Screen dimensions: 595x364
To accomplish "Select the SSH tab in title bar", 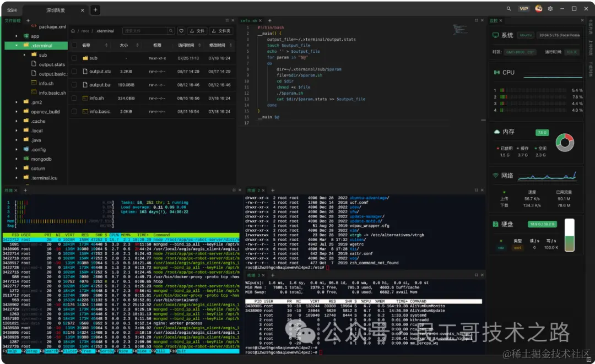I will point(12,10).
